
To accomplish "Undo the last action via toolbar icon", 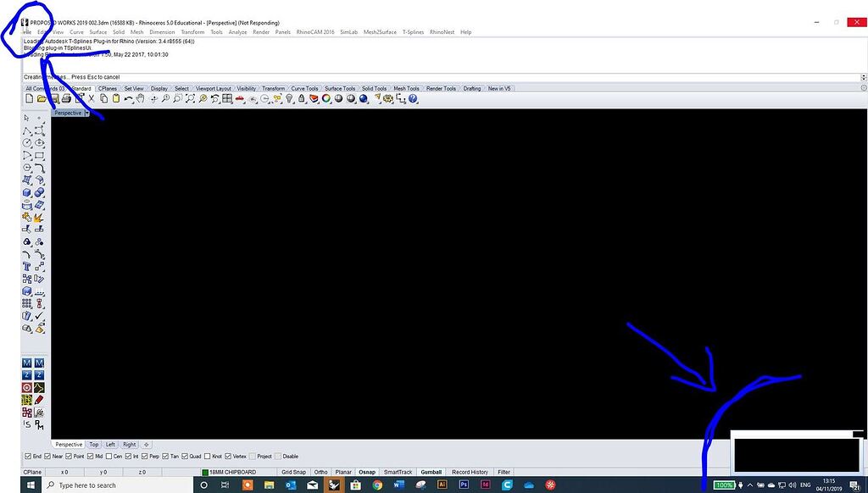I will click(x=128, y=98).
